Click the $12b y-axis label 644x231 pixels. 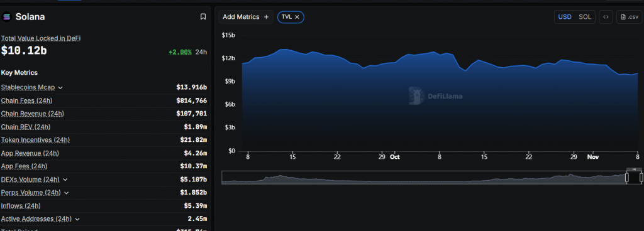(x=228, y=58)
